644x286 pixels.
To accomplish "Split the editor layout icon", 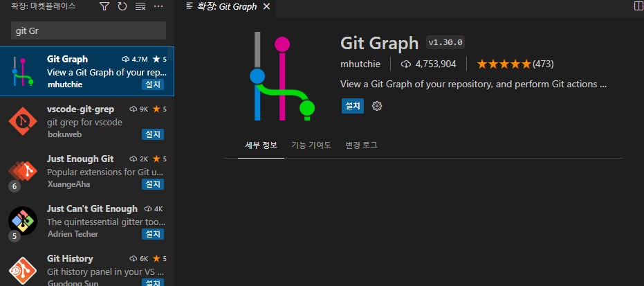I will (638, 6).
